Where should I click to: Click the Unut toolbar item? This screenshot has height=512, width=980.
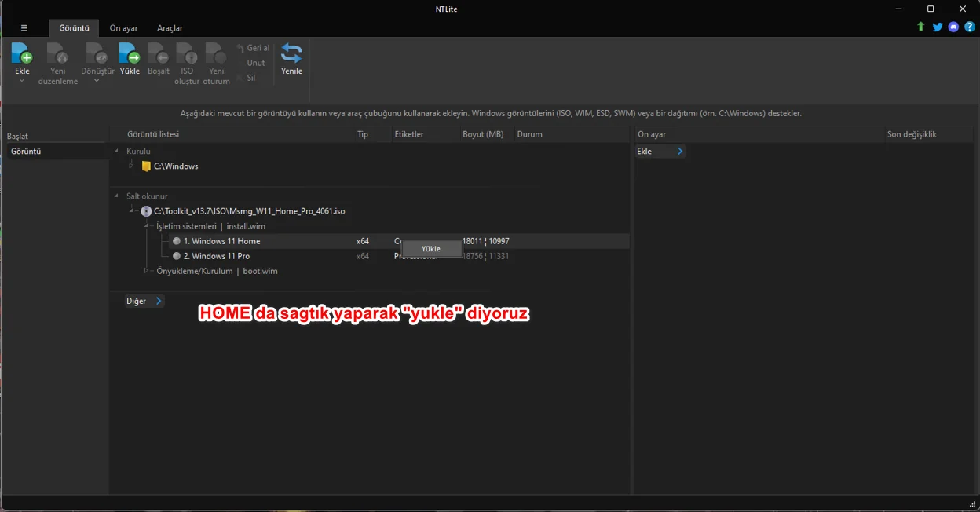[x=256, y=63]
